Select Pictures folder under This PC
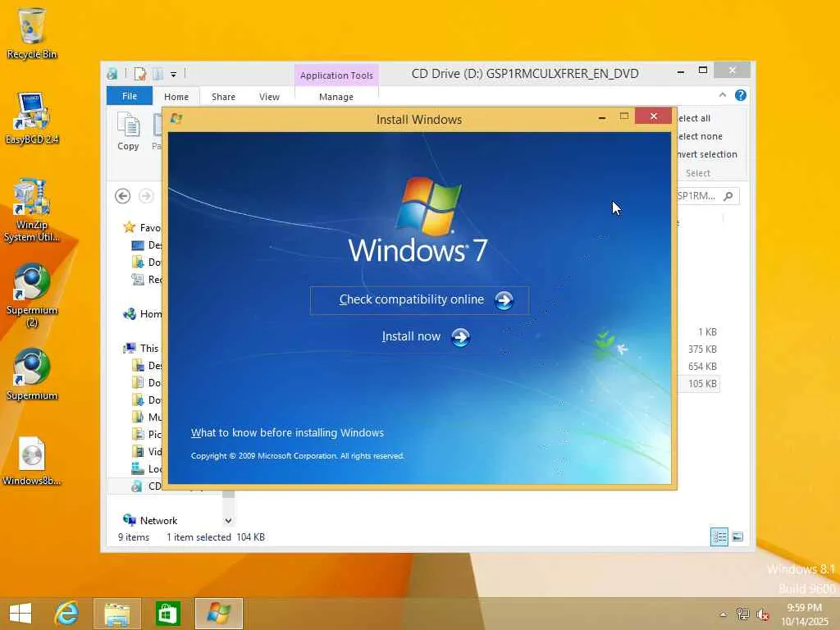The image size is (840, 630). pyautogui.click(x=147, y=435)
